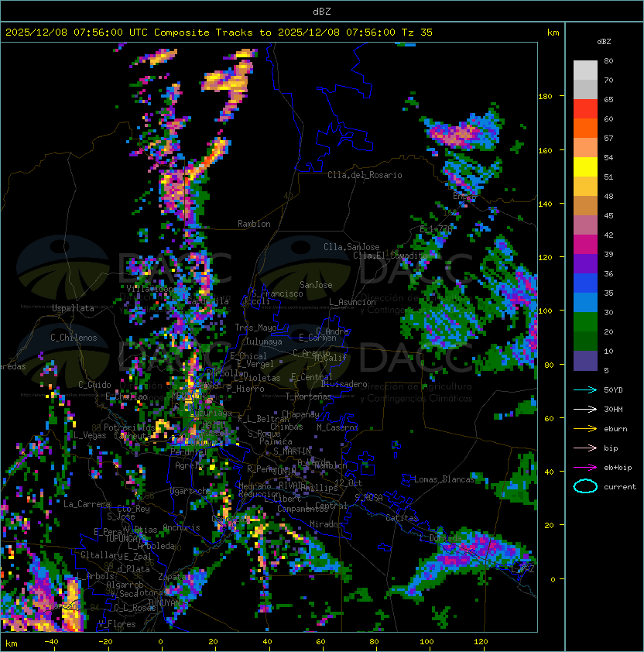Click the 'Tres_Mayo' map label
The height and width of the screenshot is (652, 644).
(x=255, y=328)
